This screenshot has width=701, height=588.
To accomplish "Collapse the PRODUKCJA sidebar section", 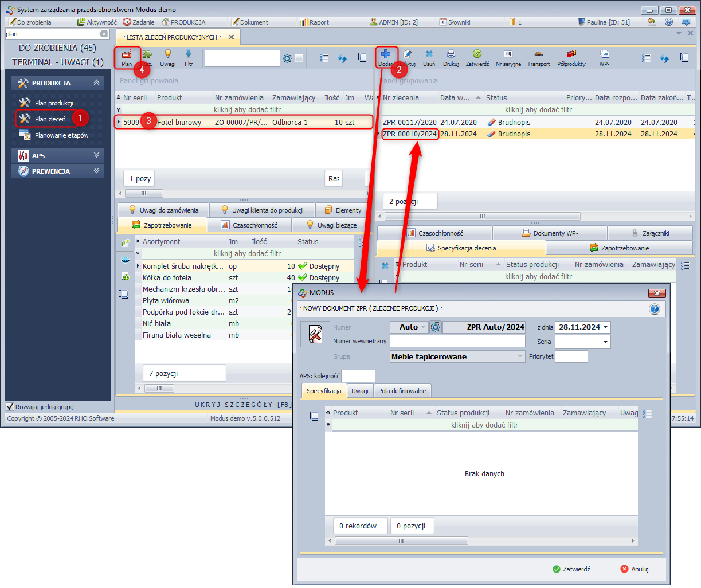I will click(x=96, y=83).
